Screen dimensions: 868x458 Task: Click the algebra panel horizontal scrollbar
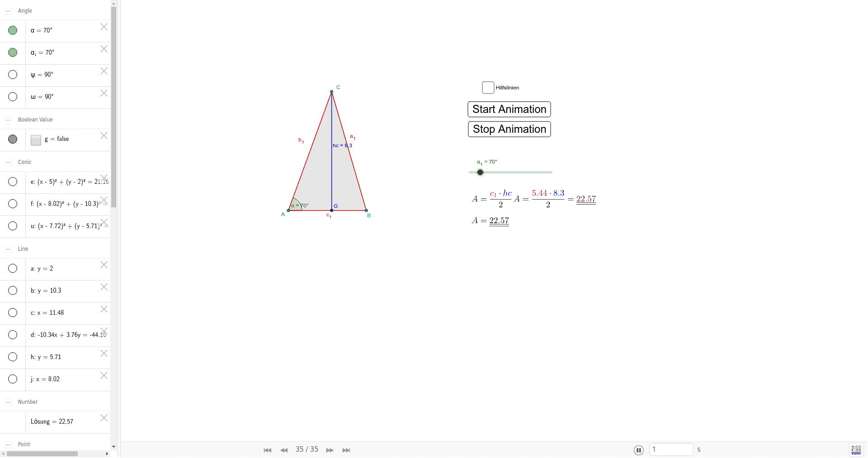pos(42,453)
